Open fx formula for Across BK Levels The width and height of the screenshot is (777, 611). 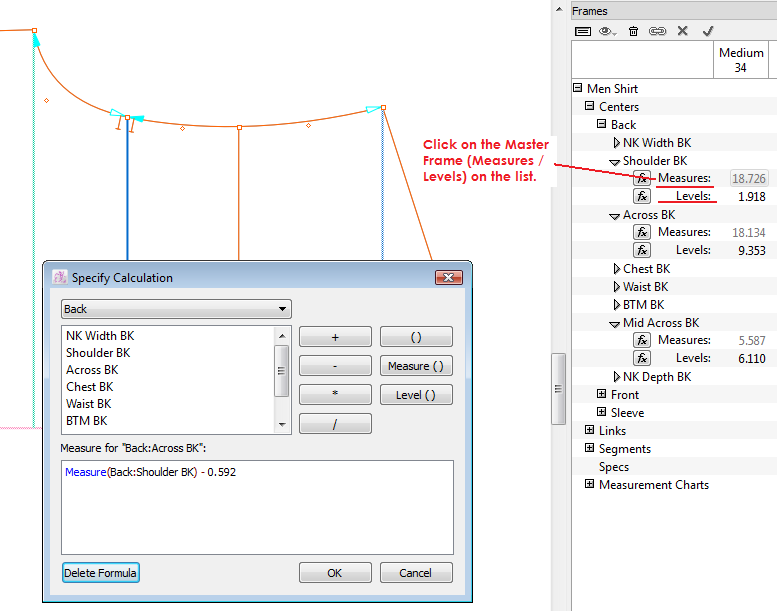pos(642,250)
